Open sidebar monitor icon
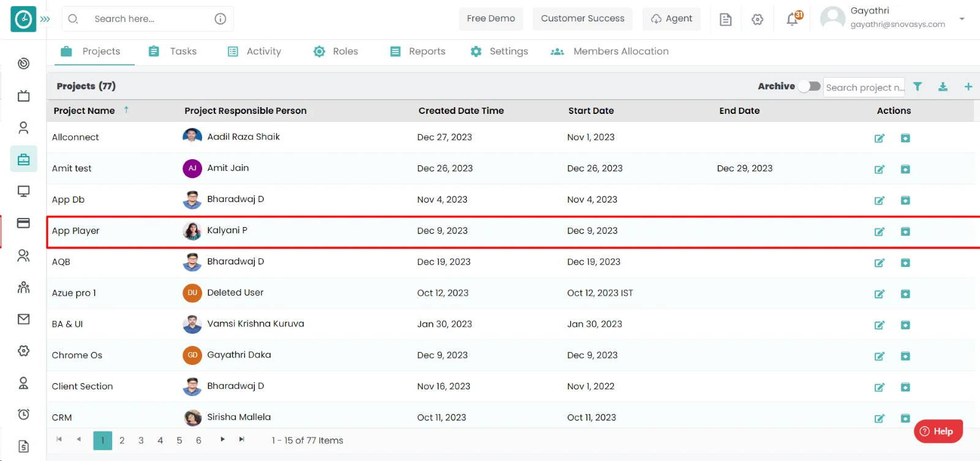 (23, 192)
